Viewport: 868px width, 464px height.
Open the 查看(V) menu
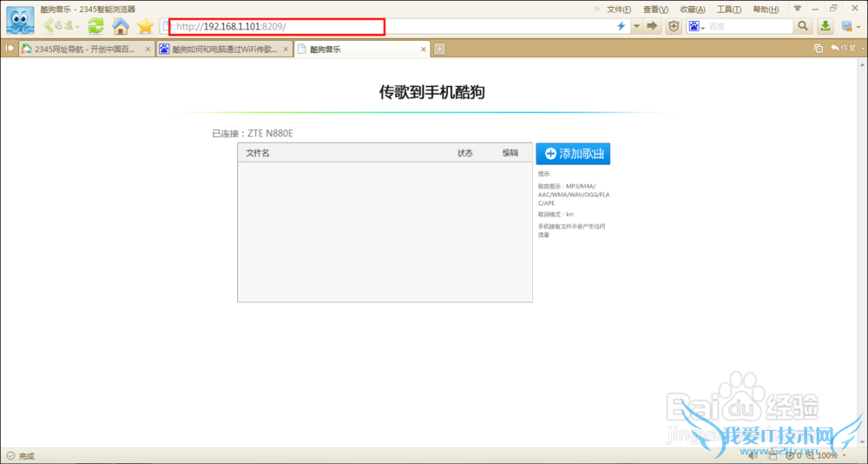(x=655, y=10)
